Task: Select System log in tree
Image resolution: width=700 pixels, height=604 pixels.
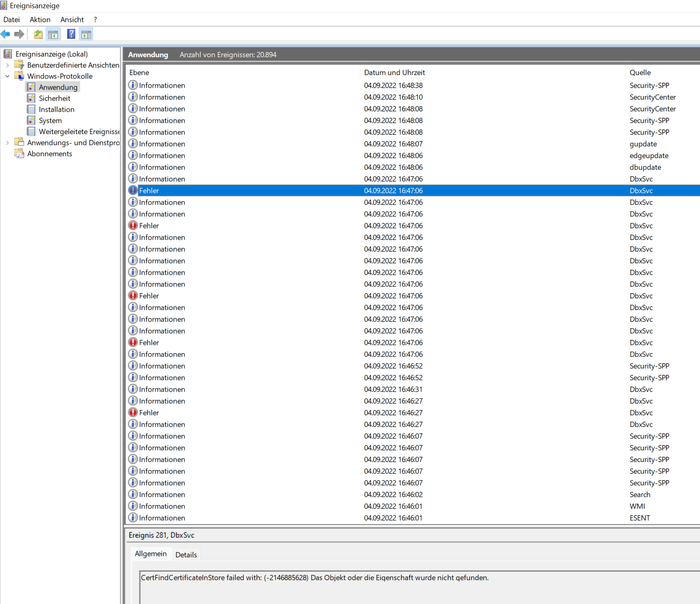Action: 50,121
